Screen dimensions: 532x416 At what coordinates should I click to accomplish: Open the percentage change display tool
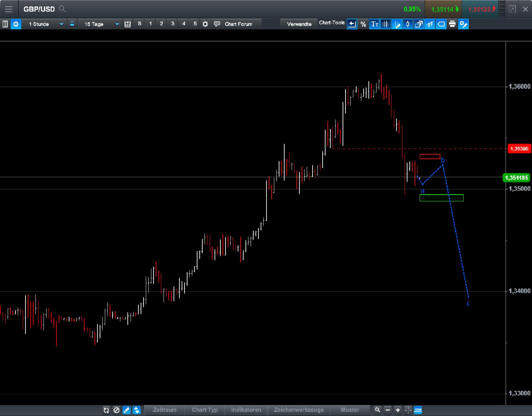pyautogui.click(x=363, y=24)
